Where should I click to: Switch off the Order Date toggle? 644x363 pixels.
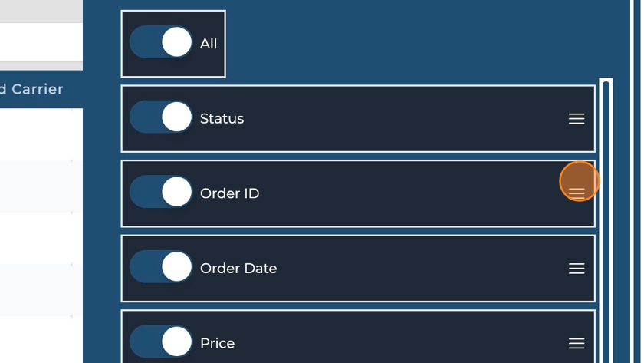pyautogui.click(x=161, y=268)
